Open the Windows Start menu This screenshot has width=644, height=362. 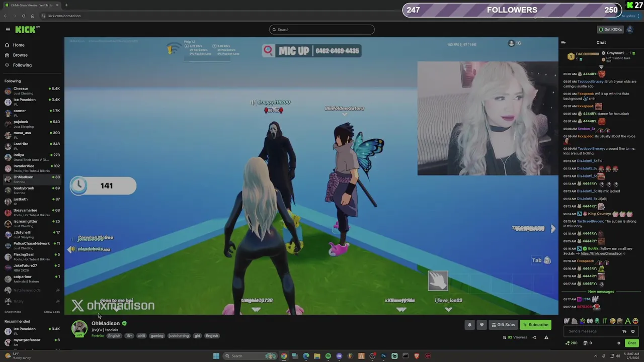(216, 356)
